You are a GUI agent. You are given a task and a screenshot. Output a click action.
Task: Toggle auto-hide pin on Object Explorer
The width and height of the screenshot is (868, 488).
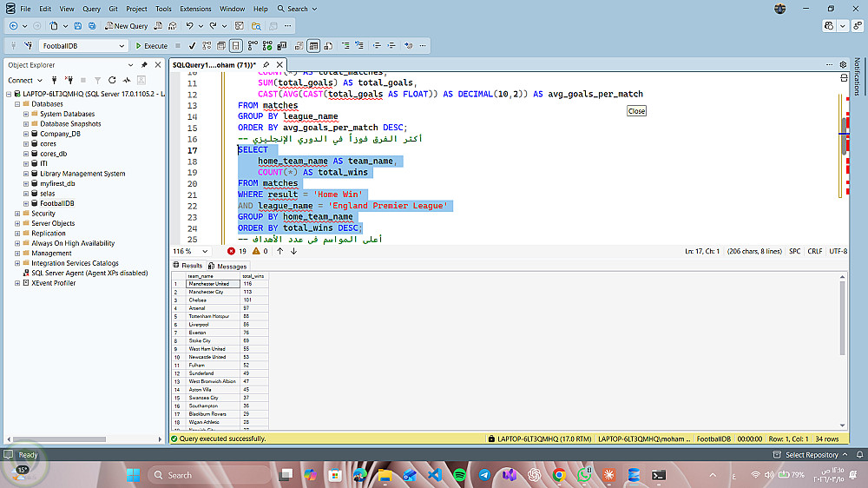144,65
